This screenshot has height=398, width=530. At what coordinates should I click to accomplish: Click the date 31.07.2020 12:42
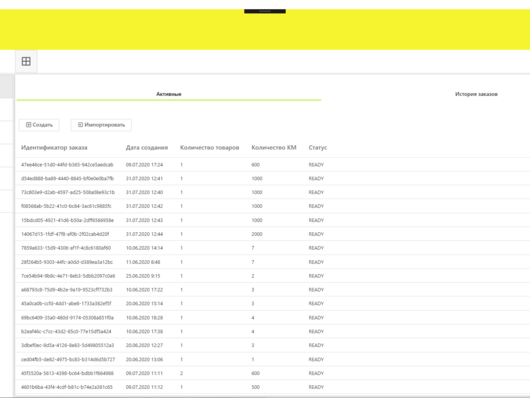[x=144, y=206]
